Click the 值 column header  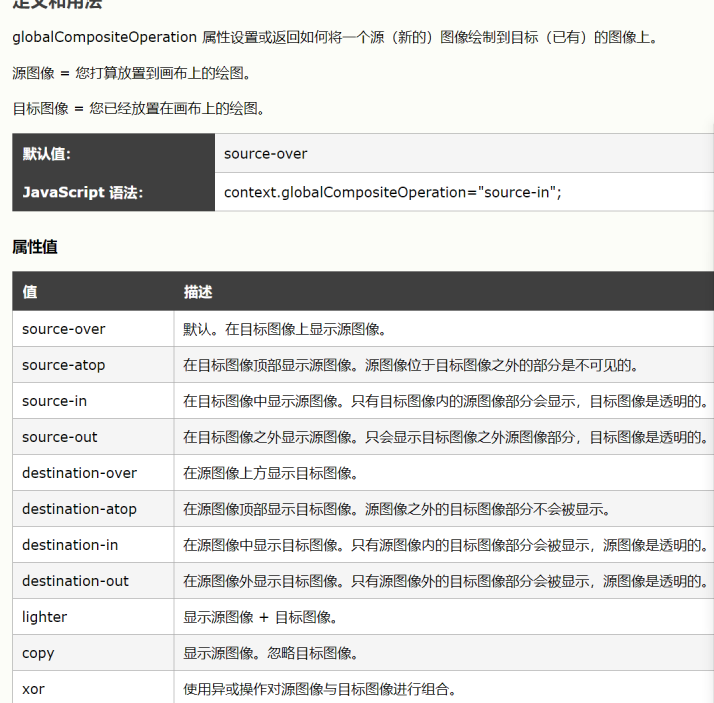point(93,291)
